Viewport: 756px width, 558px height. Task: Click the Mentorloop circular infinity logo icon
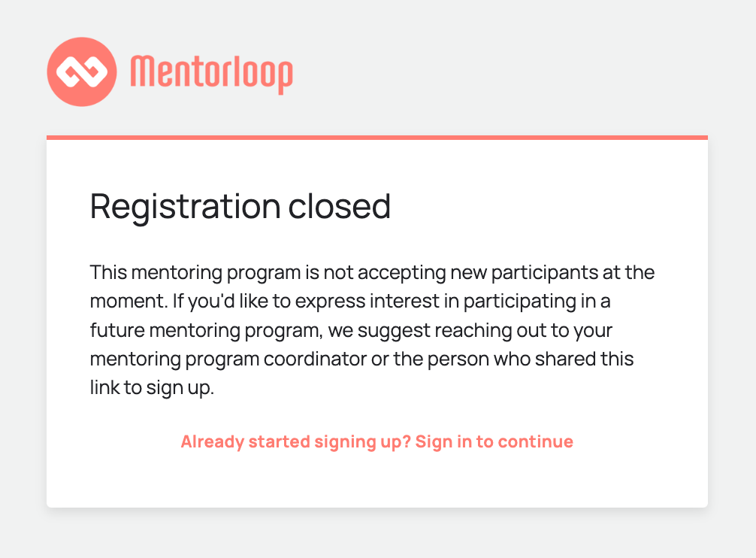pos(82,72)
